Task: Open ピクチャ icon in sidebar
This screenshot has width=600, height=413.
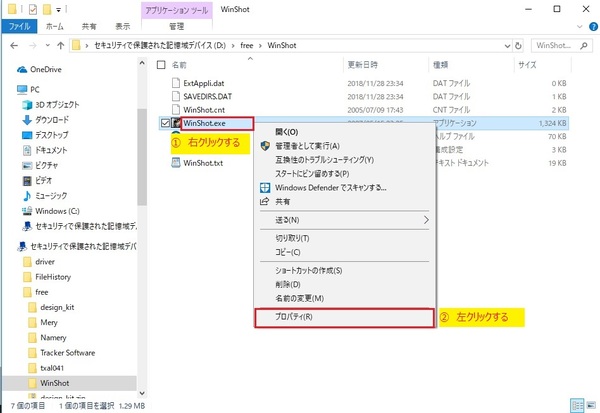Action: [x=27, y=166]
